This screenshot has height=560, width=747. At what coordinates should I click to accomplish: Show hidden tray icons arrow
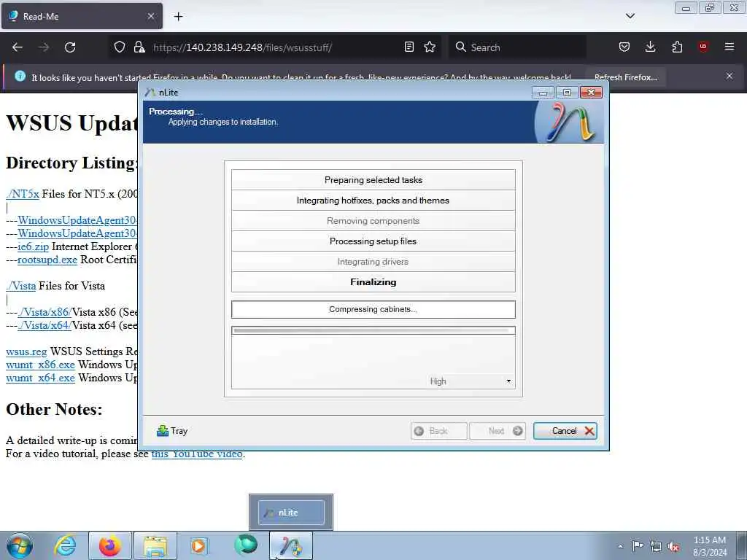point(620,546)
